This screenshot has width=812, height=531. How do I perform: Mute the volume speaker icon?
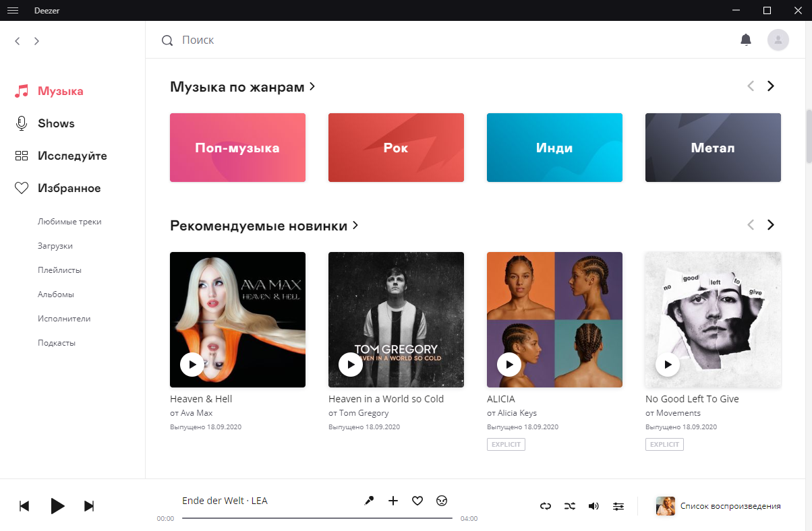click(593, 506)
